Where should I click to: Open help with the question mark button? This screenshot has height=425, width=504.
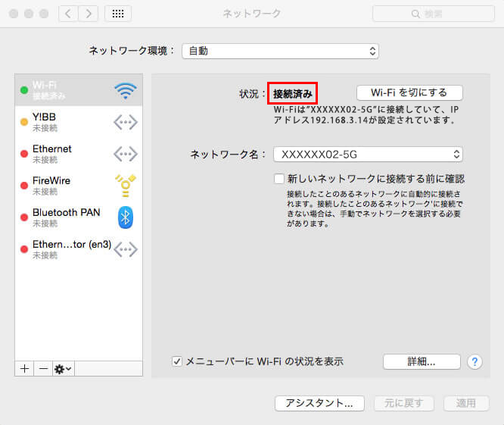(474, 362)
